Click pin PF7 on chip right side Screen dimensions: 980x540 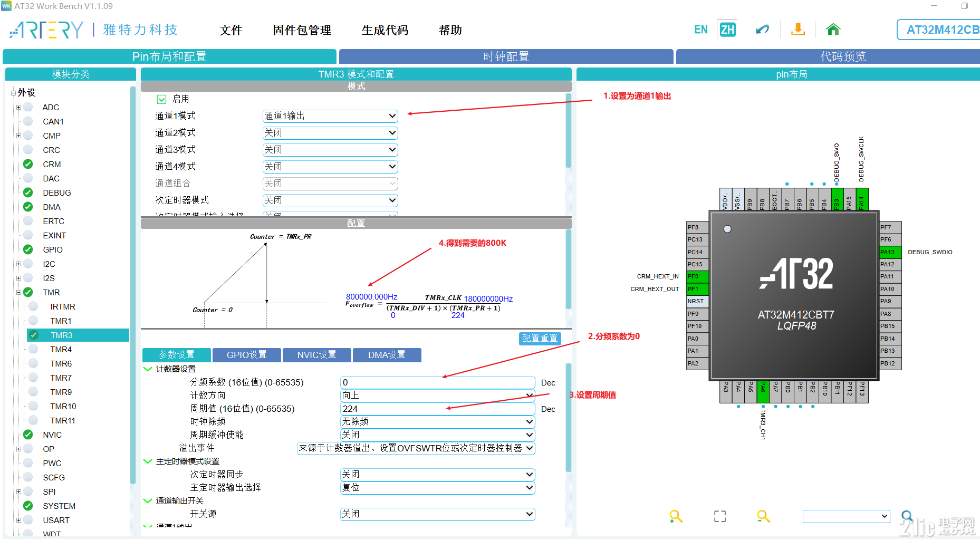[890, 227]
